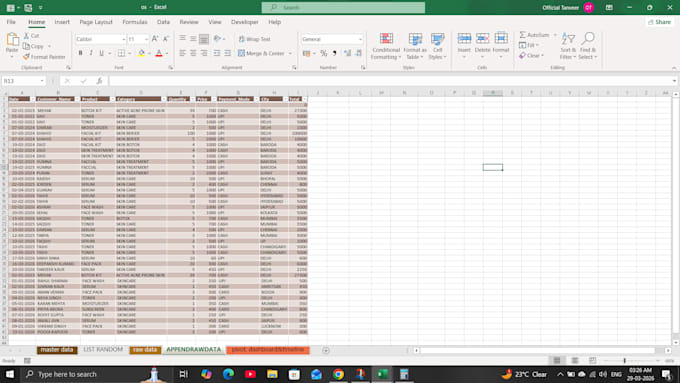The image size is (680, 383).
Task: Switch to the Formulas tab
Action: [x=134, y=22]
